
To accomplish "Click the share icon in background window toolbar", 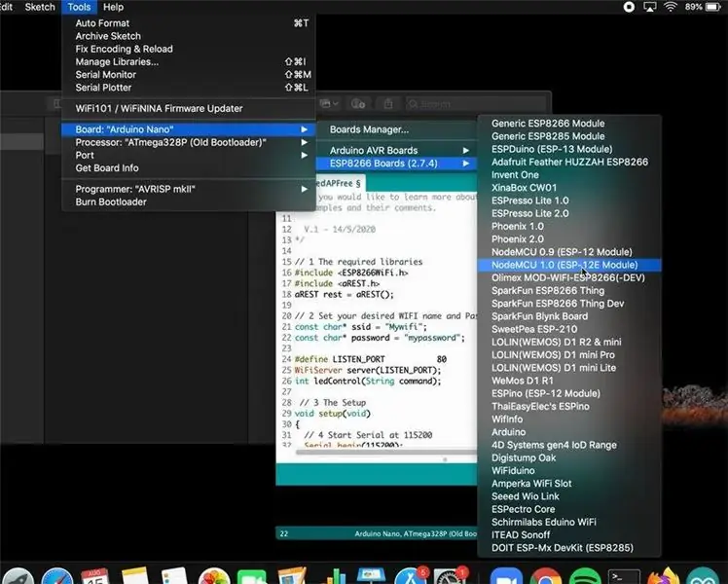I will click(x=388, y=104).
